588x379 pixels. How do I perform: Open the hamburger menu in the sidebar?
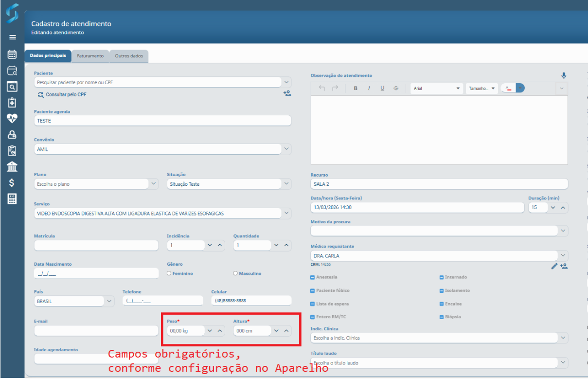[12, 37]
